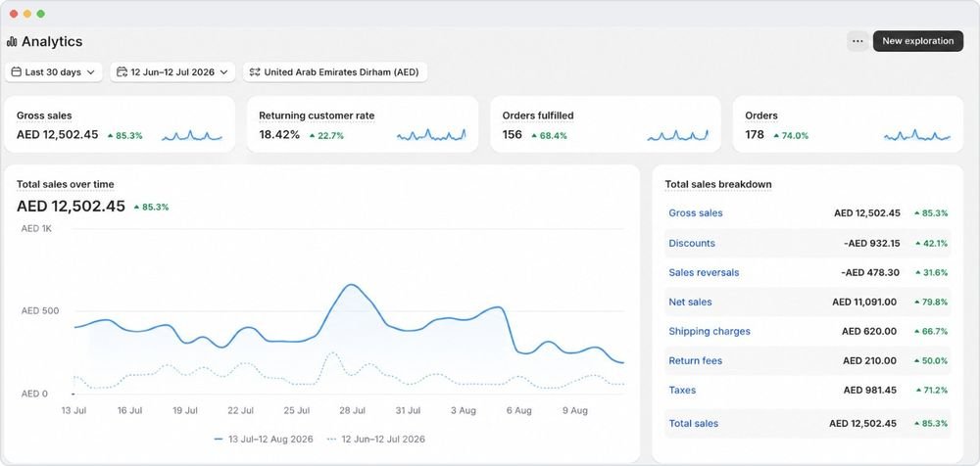Open the Sales reversals breakdown link
980x466 pixels.
click(x=704, y=272)
